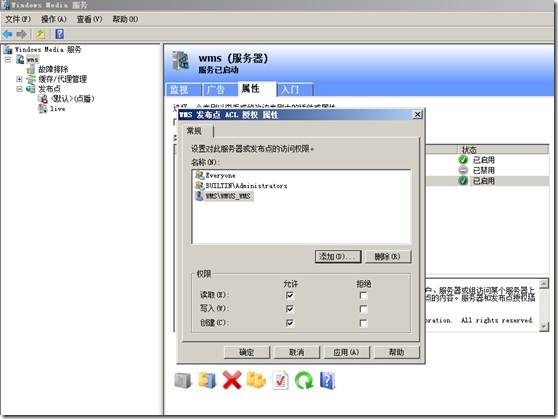Image resolution: width=558 pixels, height=419 pixels.
Task: Open the 文件(F) menu
Action: point(18,19)
